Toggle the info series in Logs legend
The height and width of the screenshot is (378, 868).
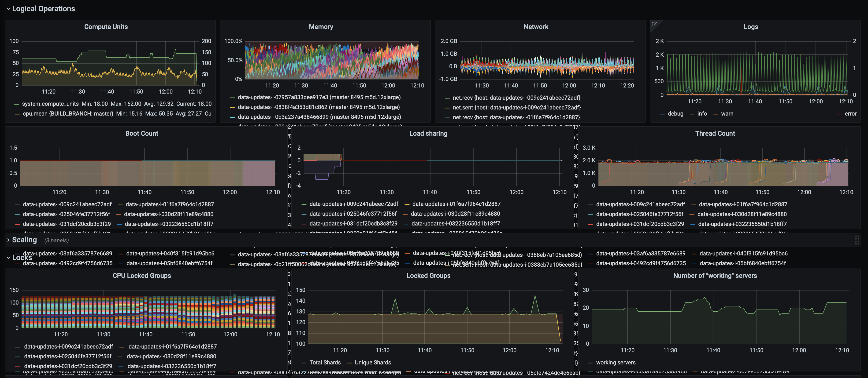click(702, 114)
